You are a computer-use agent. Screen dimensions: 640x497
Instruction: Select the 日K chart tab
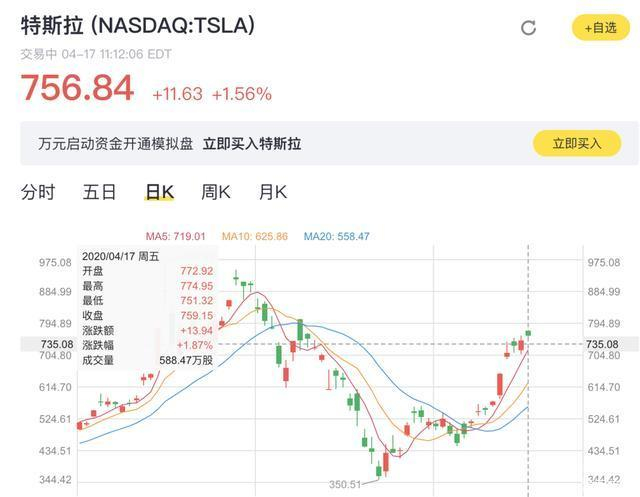pyautogui.click(x=159, y=192)
